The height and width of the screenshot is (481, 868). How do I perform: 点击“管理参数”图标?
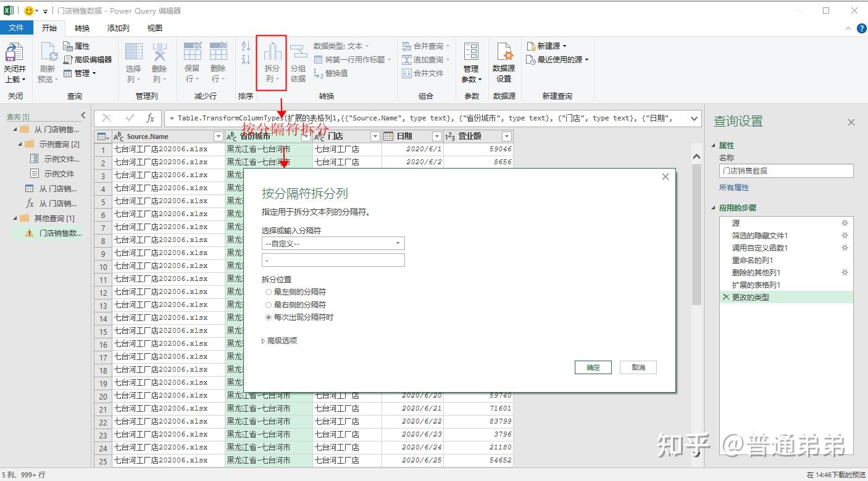471,62
